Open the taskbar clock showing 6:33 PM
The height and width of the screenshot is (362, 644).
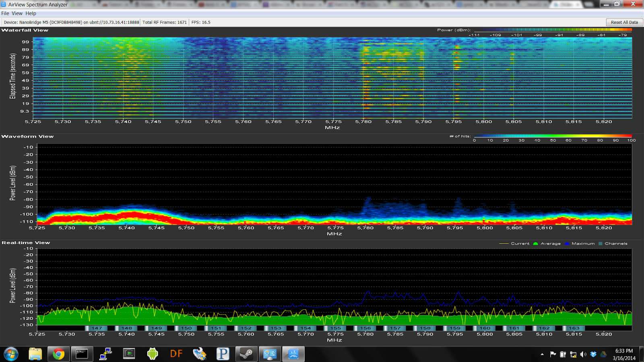click(x=624, y=354)
